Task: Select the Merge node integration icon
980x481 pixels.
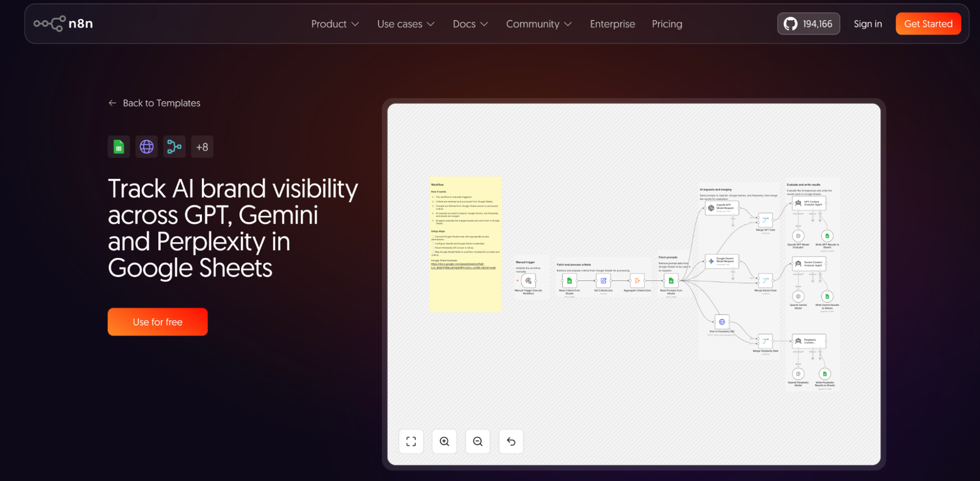Action: pyautogui.click(x=174, y=147)
